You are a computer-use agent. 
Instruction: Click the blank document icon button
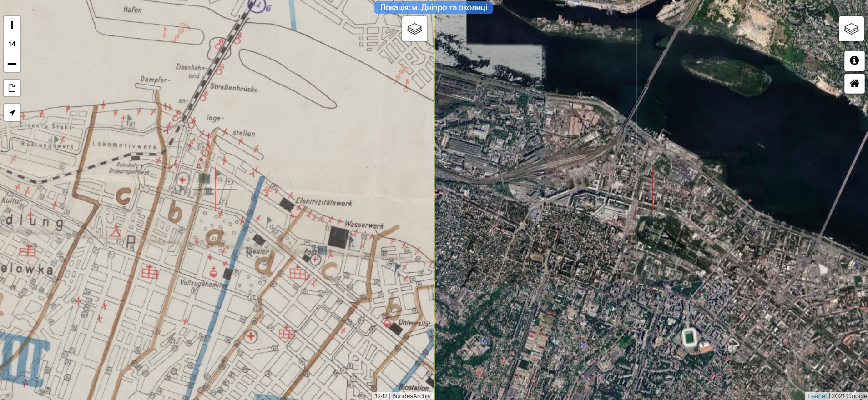point(12,88)
